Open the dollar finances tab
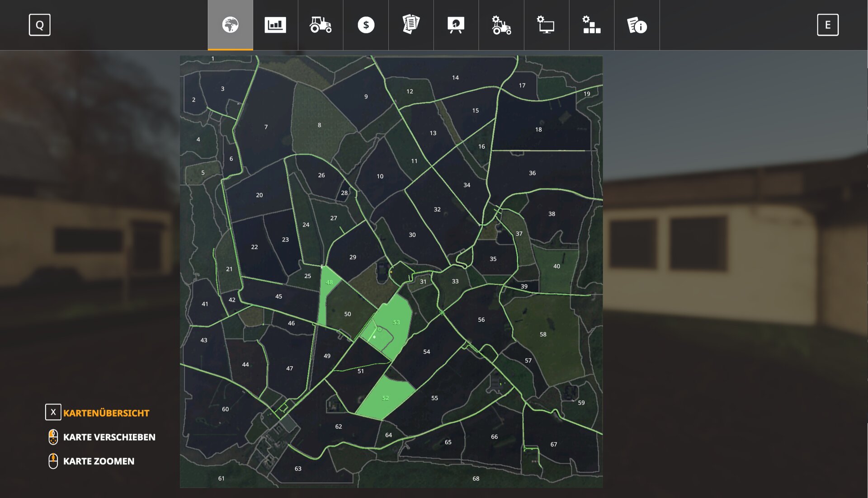The width and height of the screenshot is (868, 498). (x=366, y=25)
